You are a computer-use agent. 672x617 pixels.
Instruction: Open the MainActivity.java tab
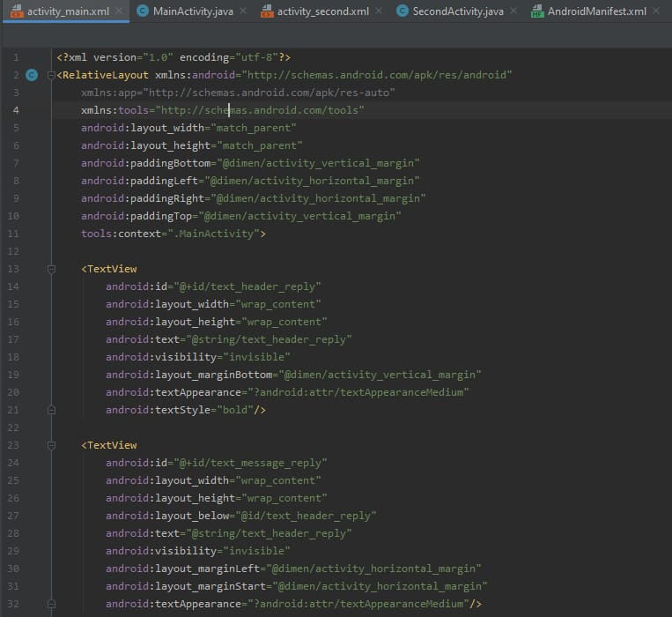click(x=193, y=11)
